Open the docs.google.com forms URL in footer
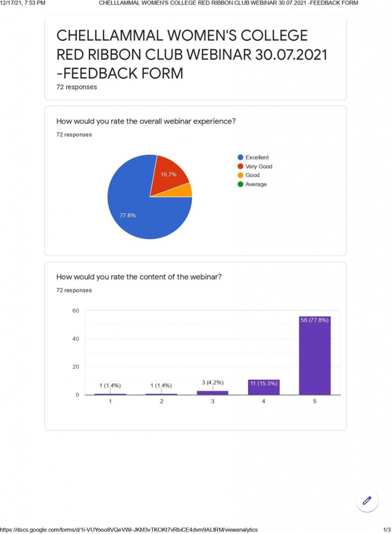392x534 pixels. coord(129,529)
